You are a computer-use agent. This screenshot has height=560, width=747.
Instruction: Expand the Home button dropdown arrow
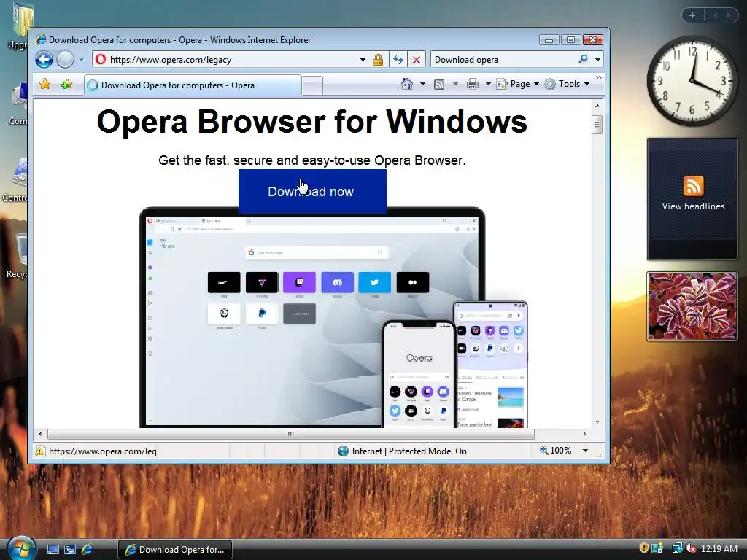coord(422,85)
